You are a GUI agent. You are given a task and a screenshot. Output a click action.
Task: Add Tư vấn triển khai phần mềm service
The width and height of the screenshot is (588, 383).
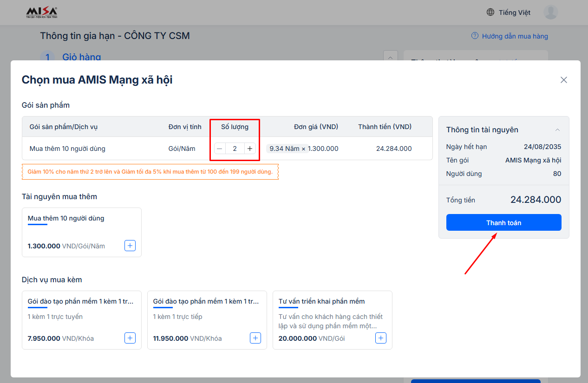pos(381,338)
